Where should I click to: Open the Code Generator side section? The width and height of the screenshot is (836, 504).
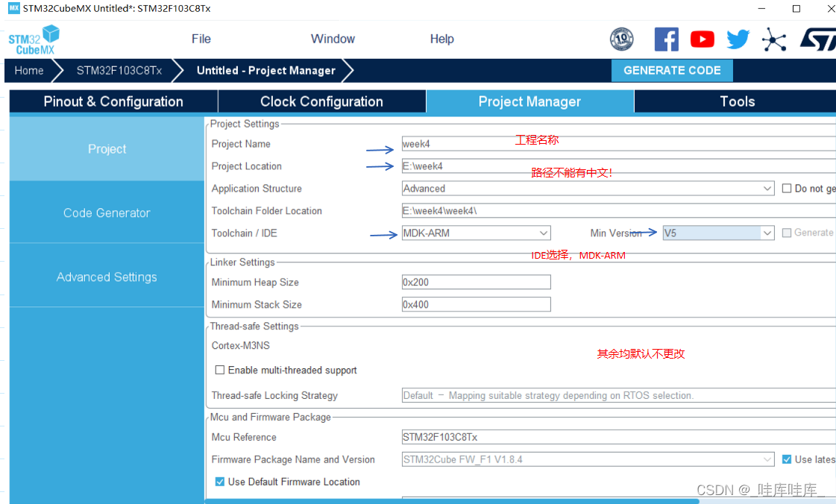pos(107,212)
